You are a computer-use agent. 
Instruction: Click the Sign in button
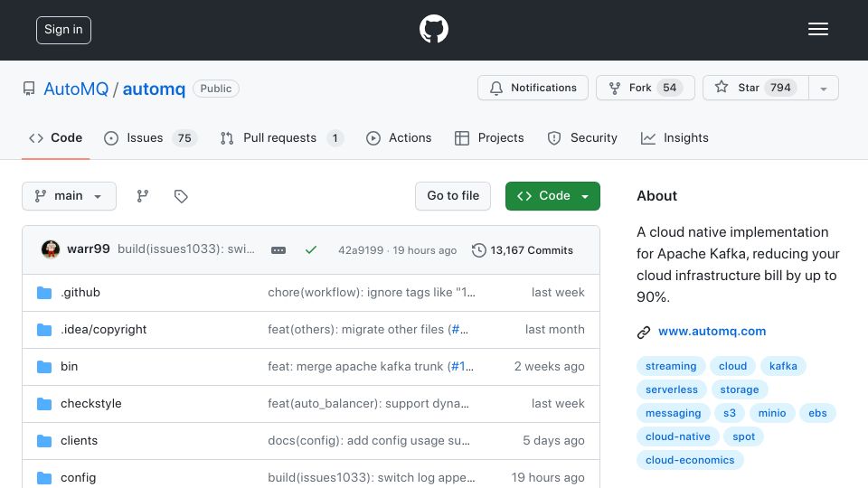(63, 30)
